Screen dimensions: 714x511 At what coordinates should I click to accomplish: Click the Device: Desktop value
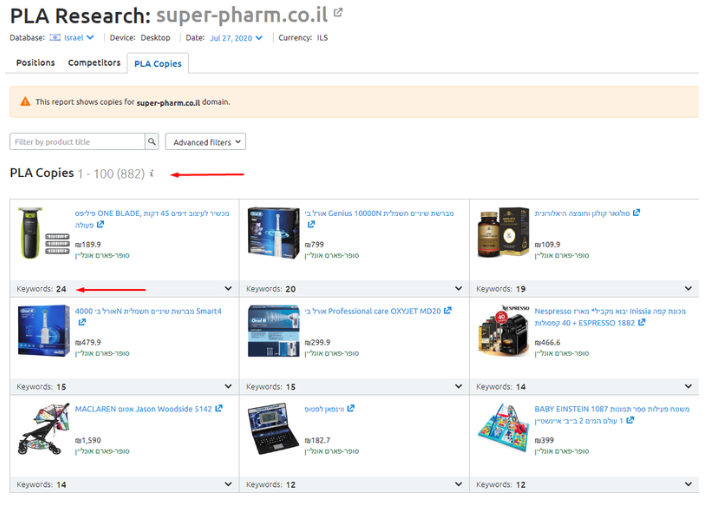(155, 38)
